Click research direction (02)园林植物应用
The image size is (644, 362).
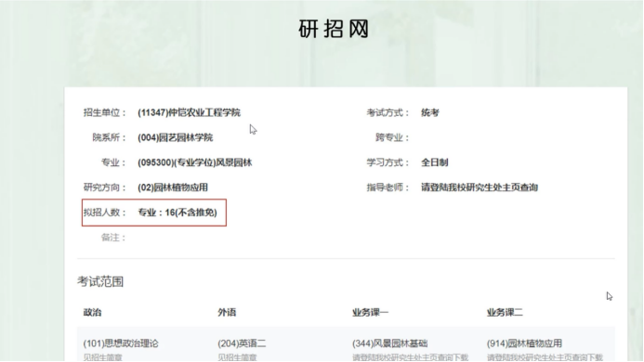(173, 187)
